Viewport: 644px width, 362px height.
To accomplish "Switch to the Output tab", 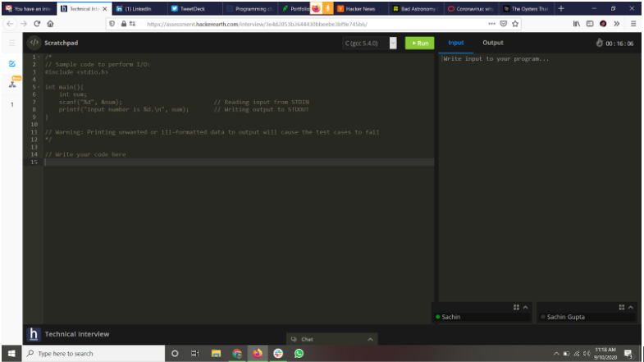I will (x=493, y=43).
